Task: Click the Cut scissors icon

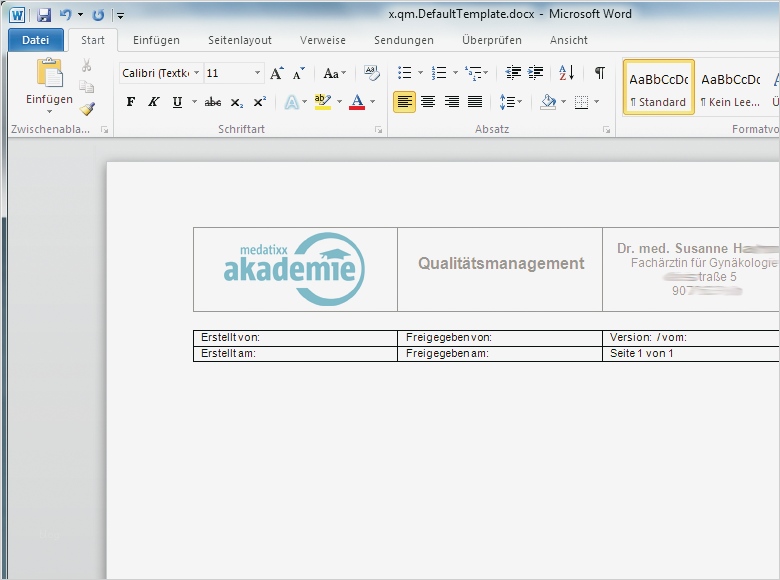Action: pos(87,65)
